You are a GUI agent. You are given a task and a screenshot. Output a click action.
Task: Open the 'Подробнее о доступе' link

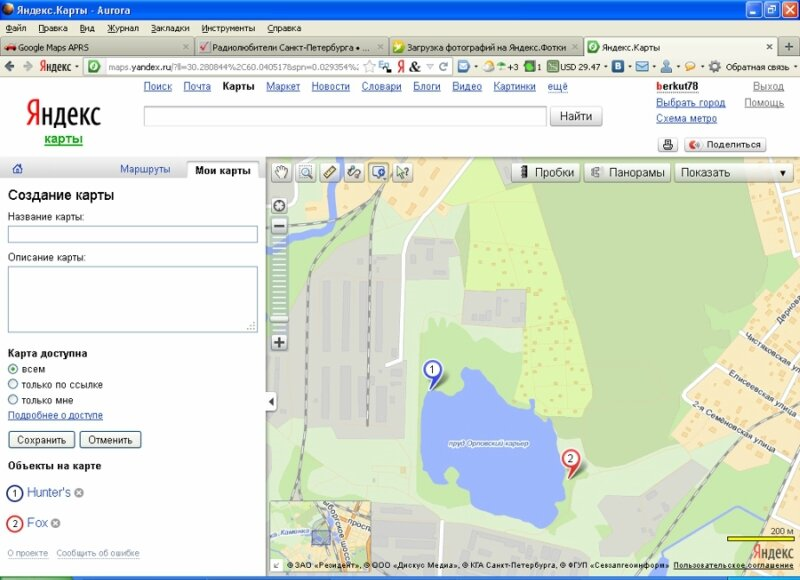[x=55, y=415]
